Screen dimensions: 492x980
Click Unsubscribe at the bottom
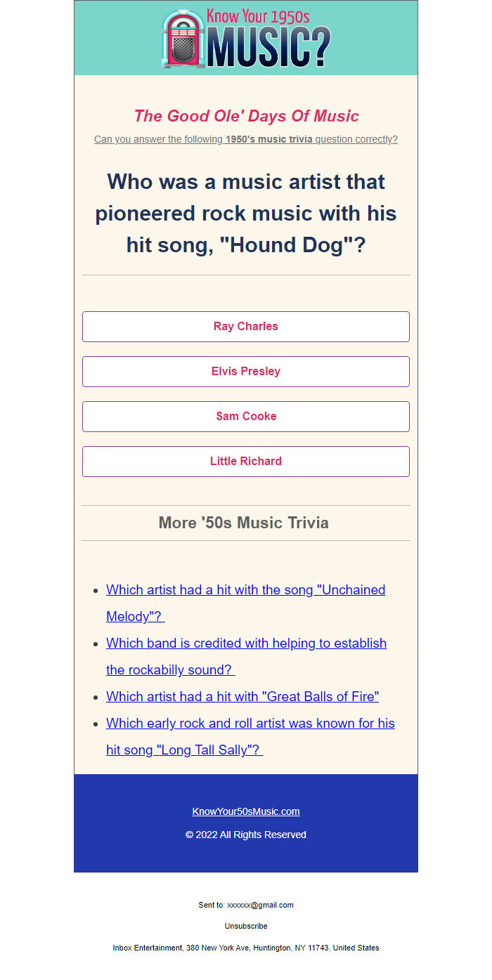[246, 926]
